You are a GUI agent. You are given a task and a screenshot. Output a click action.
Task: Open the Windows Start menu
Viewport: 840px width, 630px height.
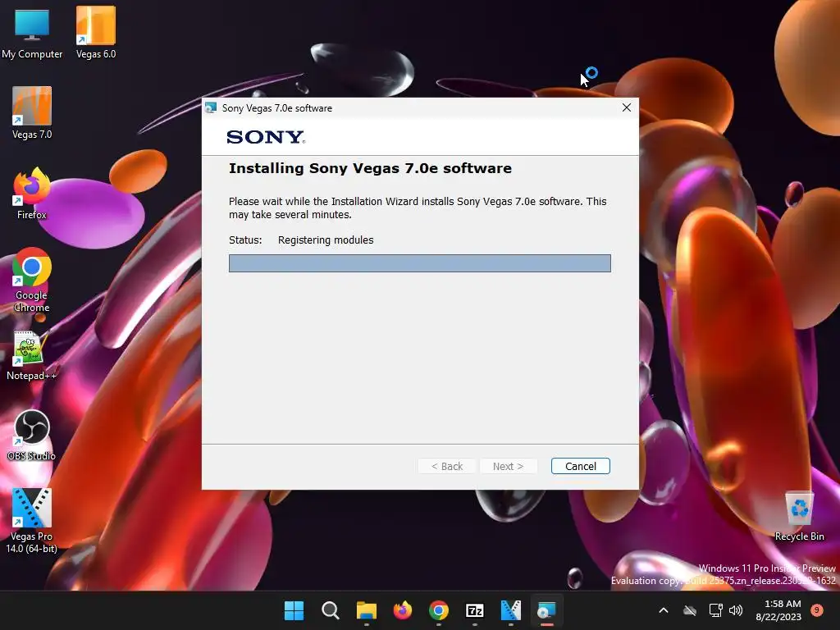pos(294,610)
